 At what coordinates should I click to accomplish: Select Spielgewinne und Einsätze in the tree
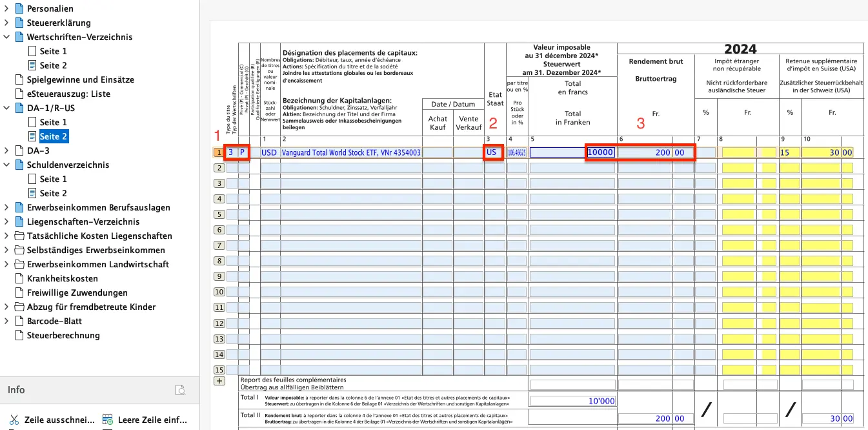click(80, 79)
